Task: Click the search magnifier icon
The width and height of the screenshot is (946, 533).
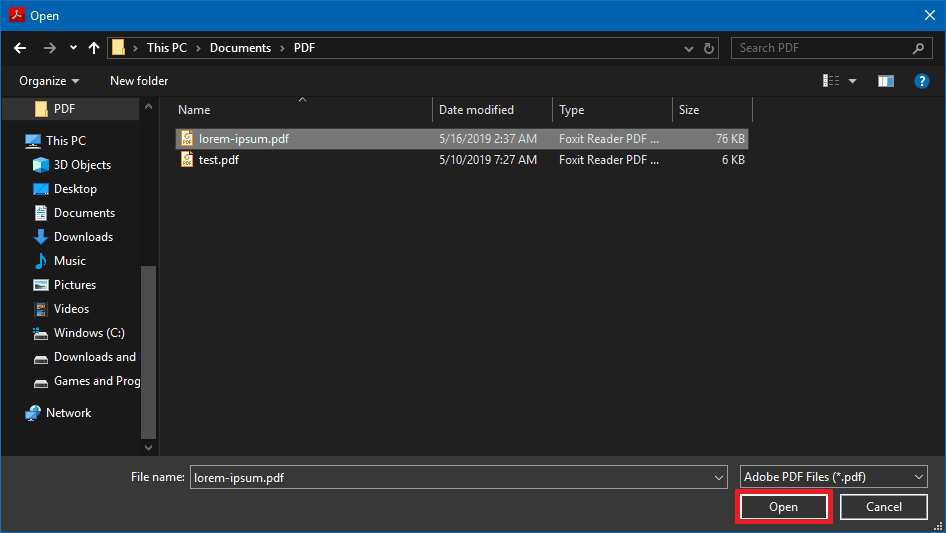Action: (x=918, y=48)
